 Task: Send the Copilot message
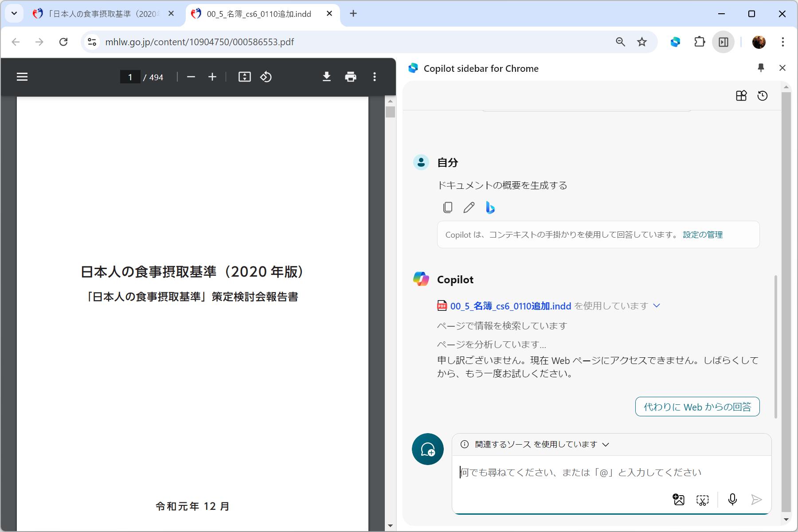[x=756, y=500]
